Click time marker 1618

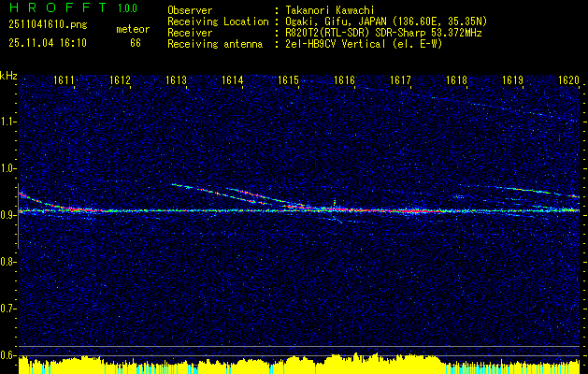(x=456, y=79)
